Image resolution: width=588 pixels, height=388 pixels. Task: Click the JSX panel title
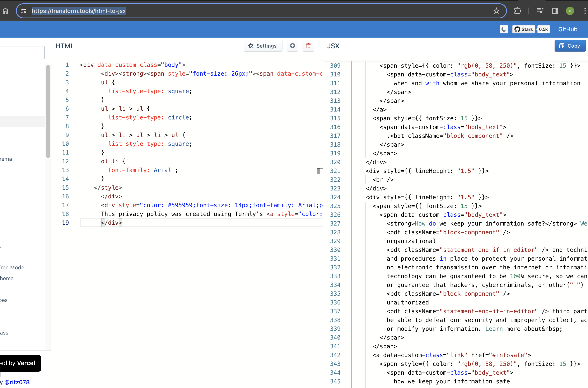[333, 46]
